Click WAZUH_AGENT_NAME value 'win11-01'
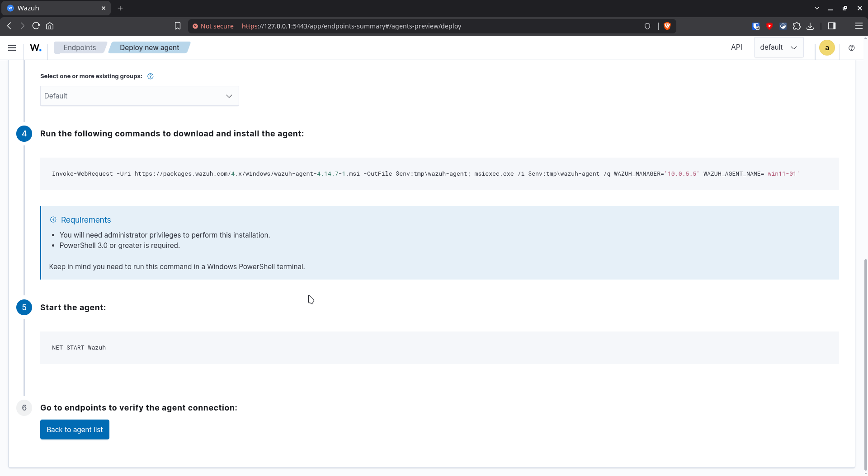Viewport: 868px width, 476px height. (782, 174)
